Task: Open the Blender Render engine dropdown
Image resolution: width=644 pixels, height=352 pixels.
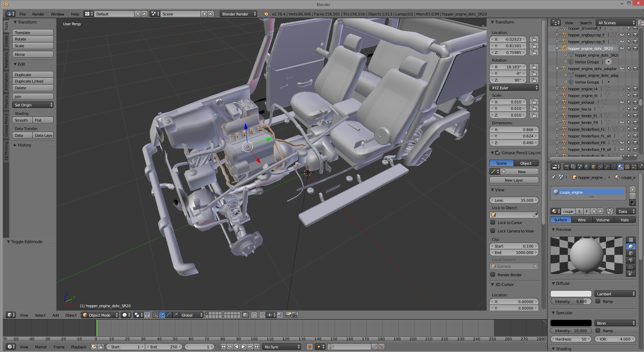Action: pos(239,14)
